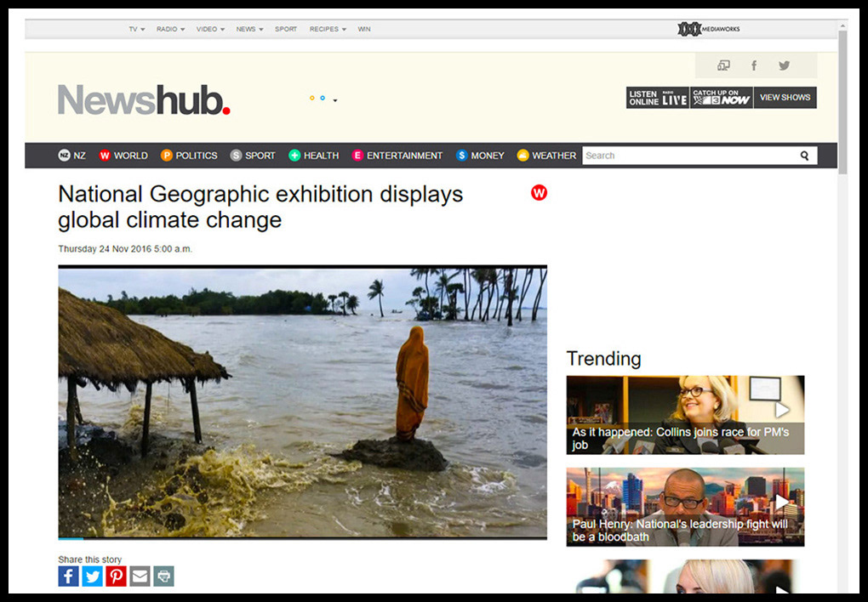This screenshot has height=602, width=868.
Task: Click Catch Up On 3Now button
Action: click(722, 98)
